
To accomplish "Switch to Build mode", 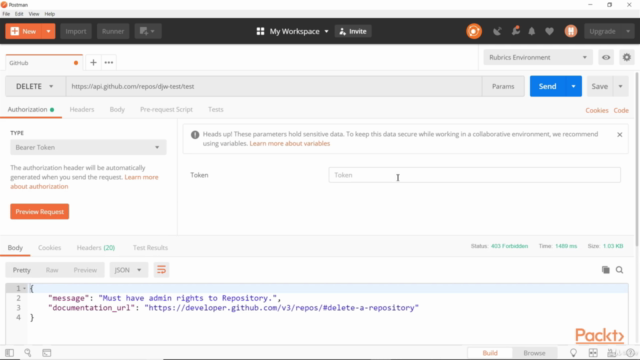I will click(490, 353).
